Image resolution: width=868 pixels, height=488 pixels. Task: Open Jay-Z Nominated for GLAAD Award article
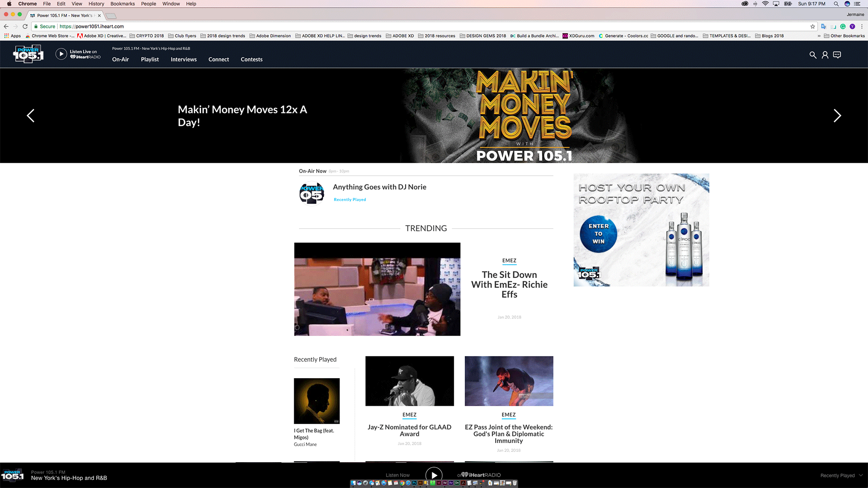click(410, 430)
